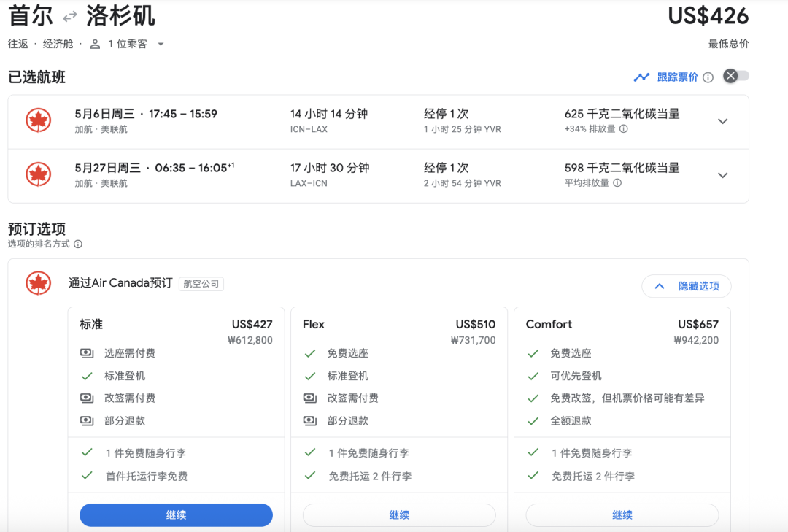Open the passenger count dropdown arrow

pyautogui.click(x=161, y=44)
